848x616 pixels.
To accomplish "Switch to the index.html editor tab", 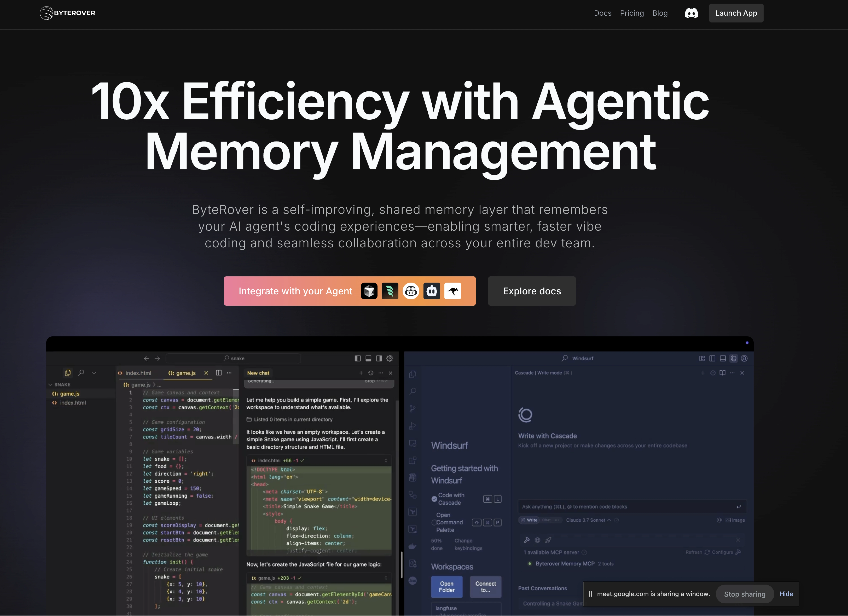I will 135,373.
